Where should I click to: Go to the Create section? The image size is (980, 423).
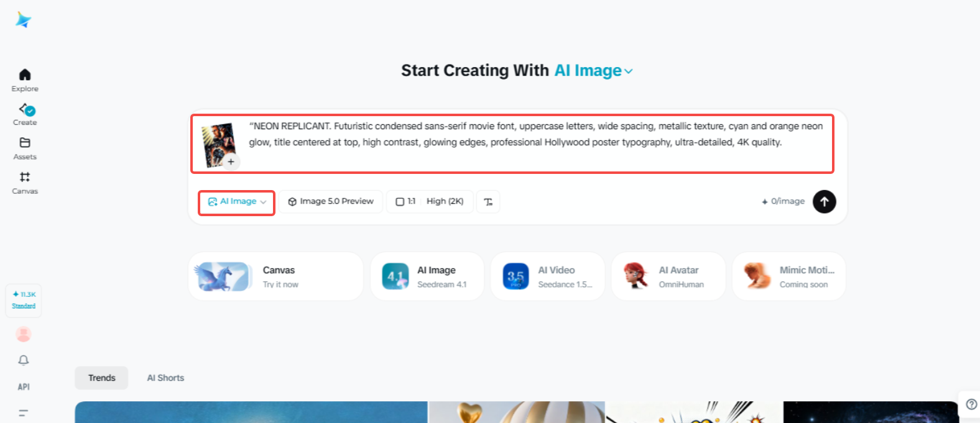pyautogui.click(x=25, y=114)
